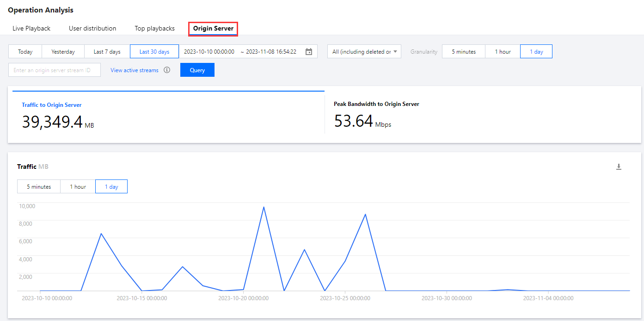The height and width of the screenshot is (321, 644).
Task: Select the Origin Server tab
Action: click(x=213, y=28)
